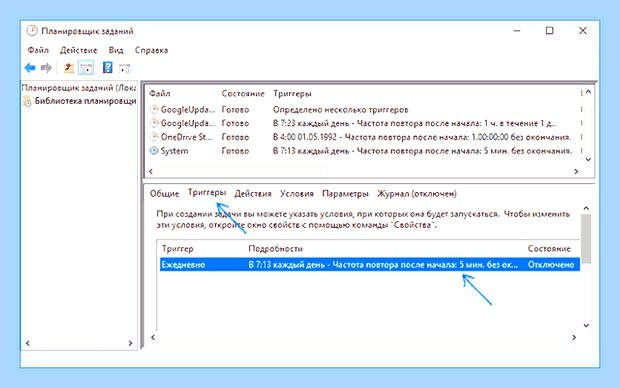Switch to the Параметры tab
The width and height of the screenshot is (620, 388).
tap(345, 194)
